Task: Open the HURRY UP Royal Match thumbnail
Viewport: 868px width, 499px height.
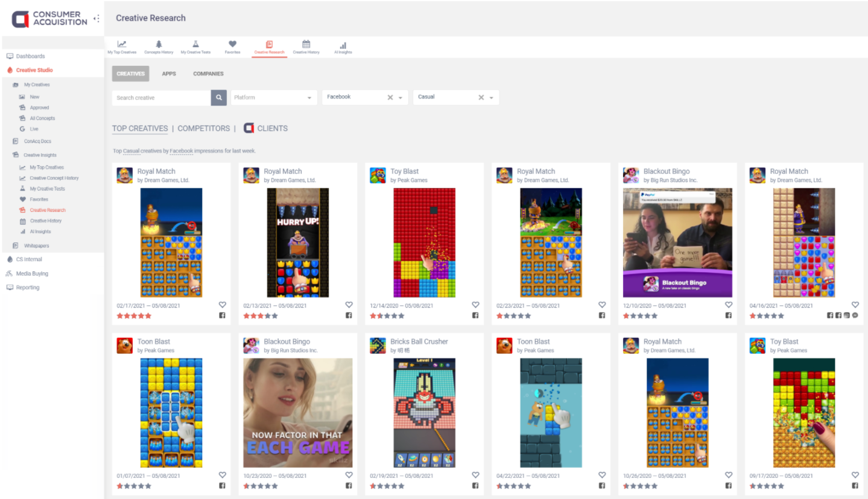Action: (x=298, y=243)
